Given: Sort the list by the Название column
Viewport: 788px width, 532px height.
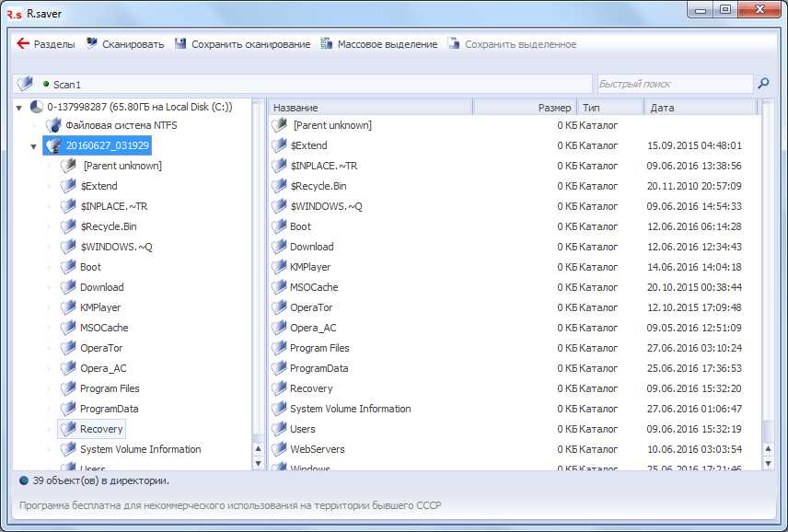Looking at the screenshot, I should coord(370,108).
